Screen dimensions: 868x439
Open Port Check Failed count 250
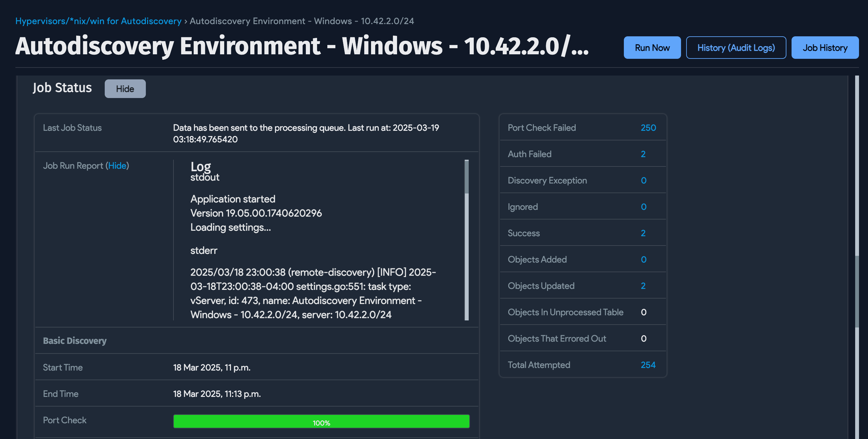pos(648,128)
